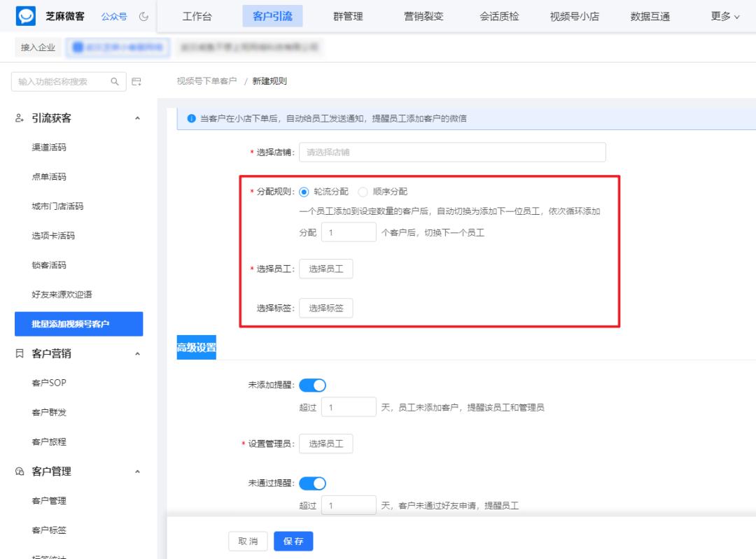Click the 客户营销 bookmark icon
This screenshot has height=559, width=756.
(x=19, y=353)
